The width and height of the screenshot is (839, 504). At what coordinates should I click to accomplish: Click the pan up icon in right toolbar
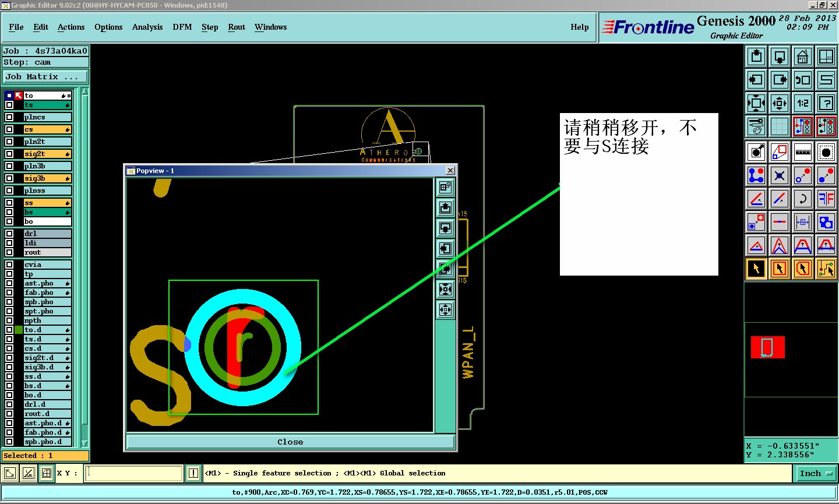click(756, 57)
